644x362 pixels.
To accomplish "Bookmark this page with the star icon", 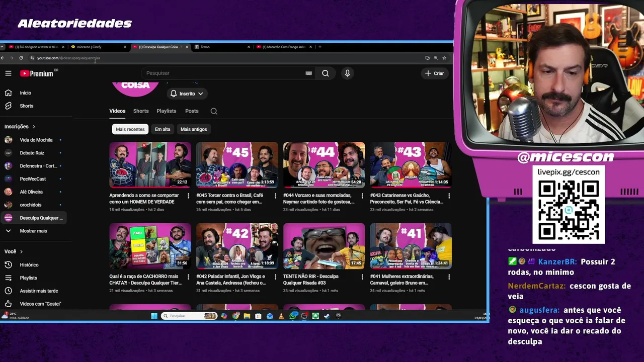I will click(x=444, y=58).
